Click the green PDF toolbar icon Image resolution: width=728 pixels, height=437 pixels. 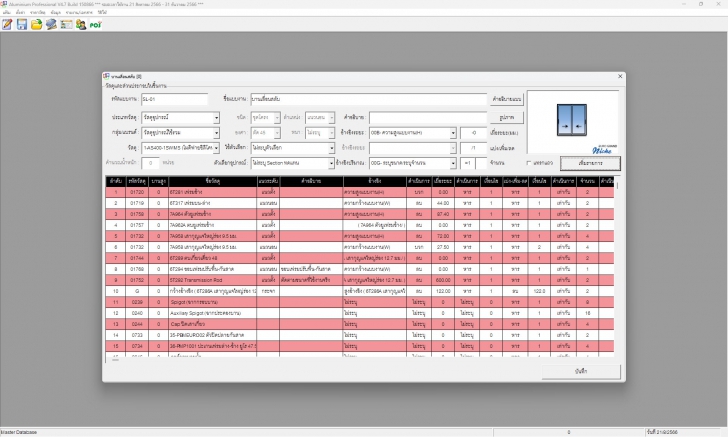point(95,25)
